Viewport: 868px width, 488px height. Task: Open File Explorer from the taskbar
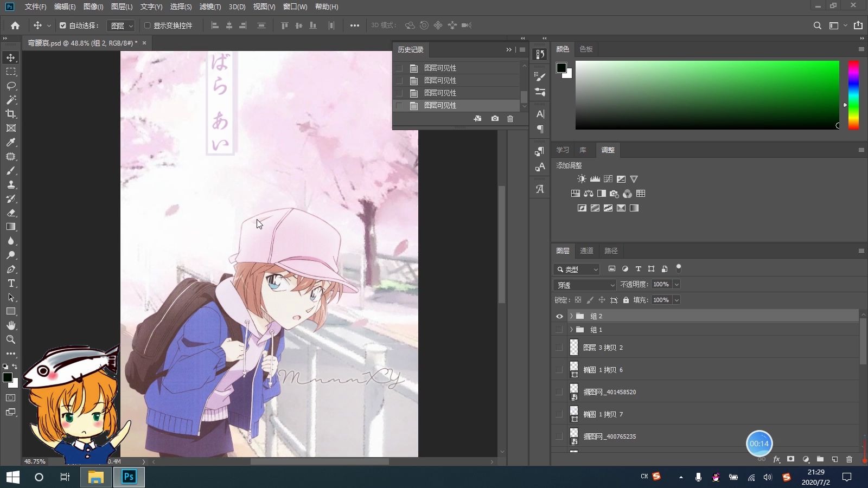point(96,477)
